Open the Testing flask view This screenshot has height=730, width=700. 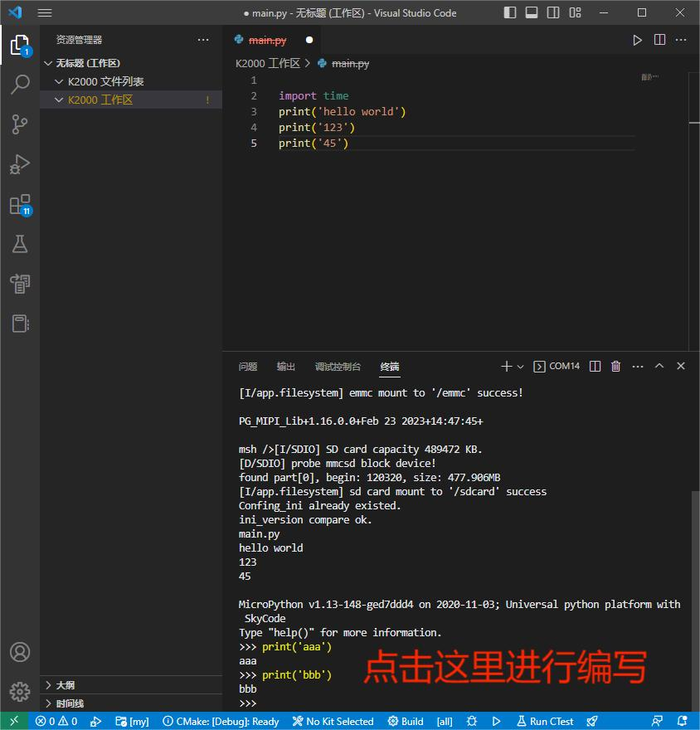tap(20, 244)
